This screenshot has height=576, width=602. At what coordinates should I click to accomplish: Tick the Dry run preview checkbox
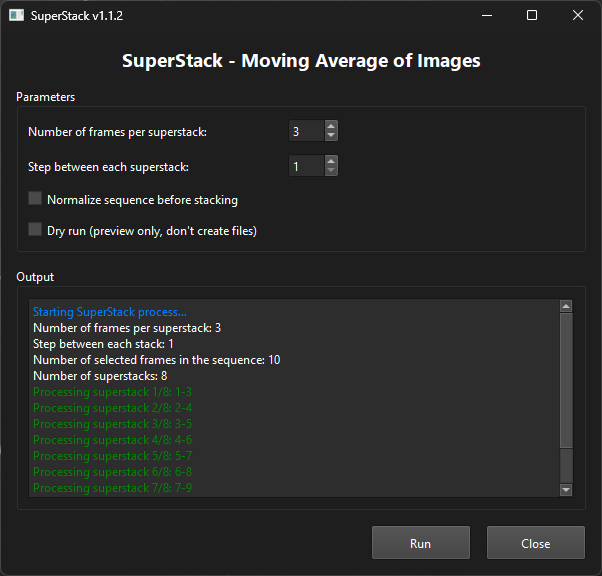(36, 230)
